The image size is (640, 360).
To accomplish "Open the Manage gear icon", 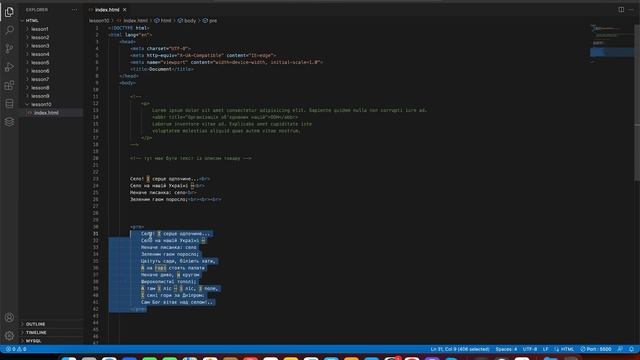I will pos(9,336).
